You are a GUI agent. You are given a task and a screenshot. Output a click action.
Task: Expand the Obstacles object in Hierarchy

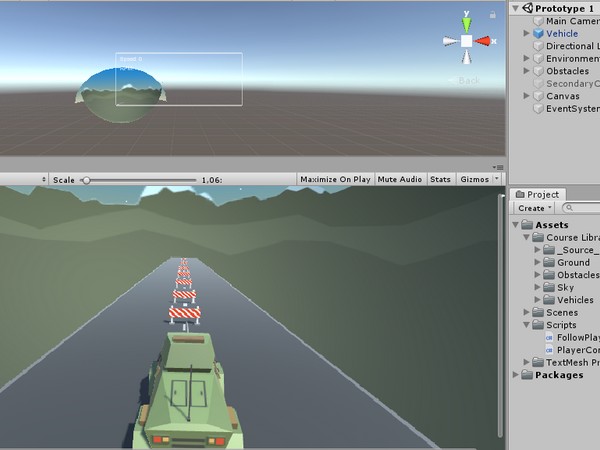pos(527,71)
